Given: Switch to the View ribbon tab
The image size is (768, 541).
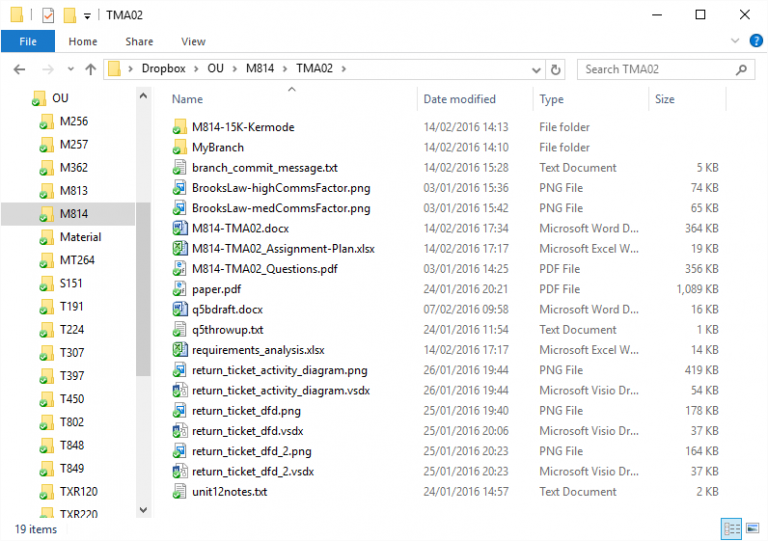Looking at the screenshot, I should tap(193, 41).
